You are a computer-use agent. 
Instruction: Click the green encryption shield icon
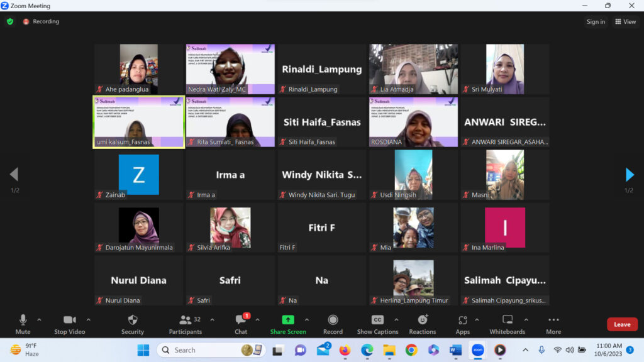10,21
